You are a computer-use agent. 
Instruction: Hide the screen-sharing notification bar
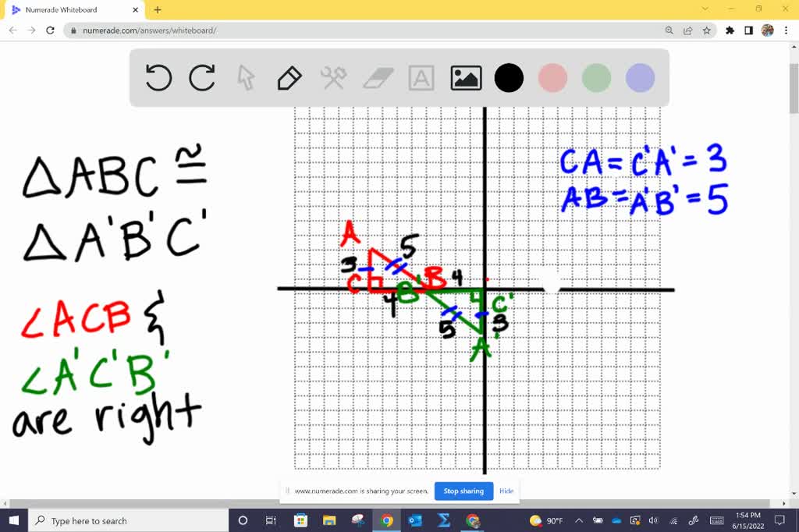[506, 491]
